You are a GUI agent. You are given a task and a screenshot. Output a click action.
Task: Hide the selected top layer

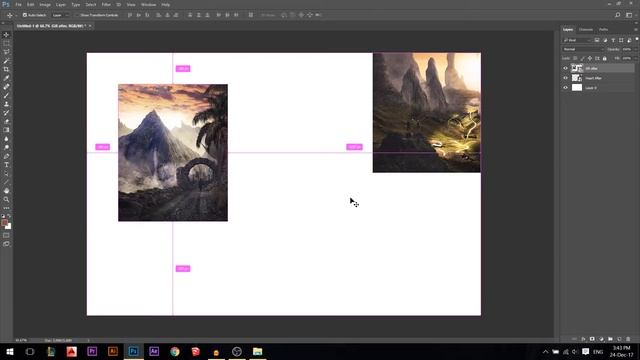[x=565, y=68]
